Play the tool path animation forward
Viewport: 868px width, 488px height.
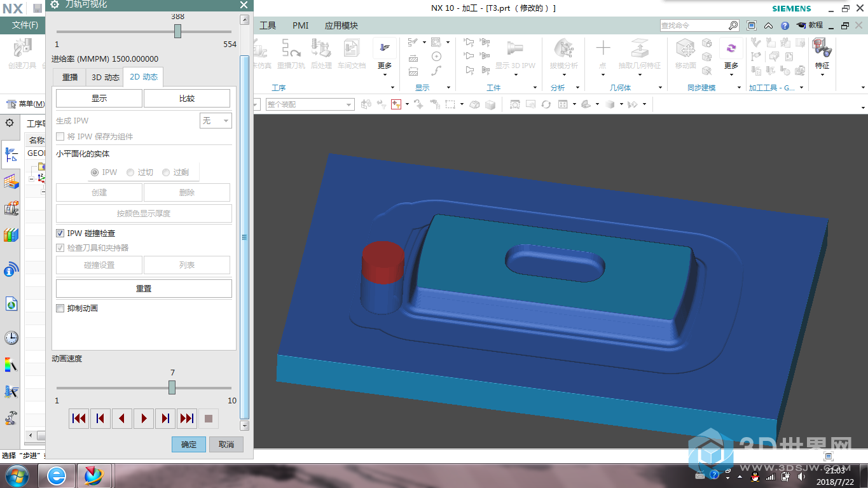[144, 419]
